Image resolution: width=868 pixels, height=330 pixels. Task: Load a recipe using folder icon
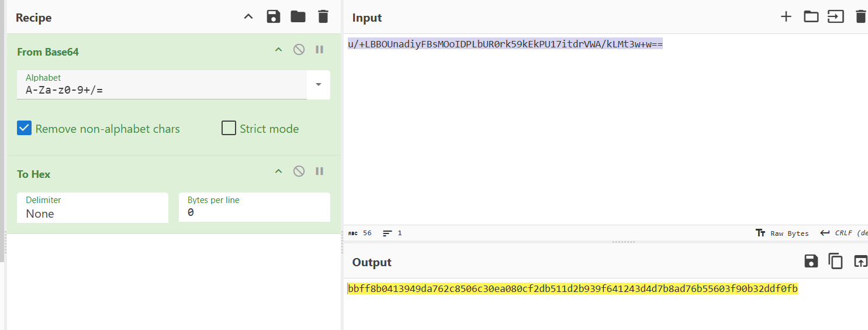pos(298,17)
